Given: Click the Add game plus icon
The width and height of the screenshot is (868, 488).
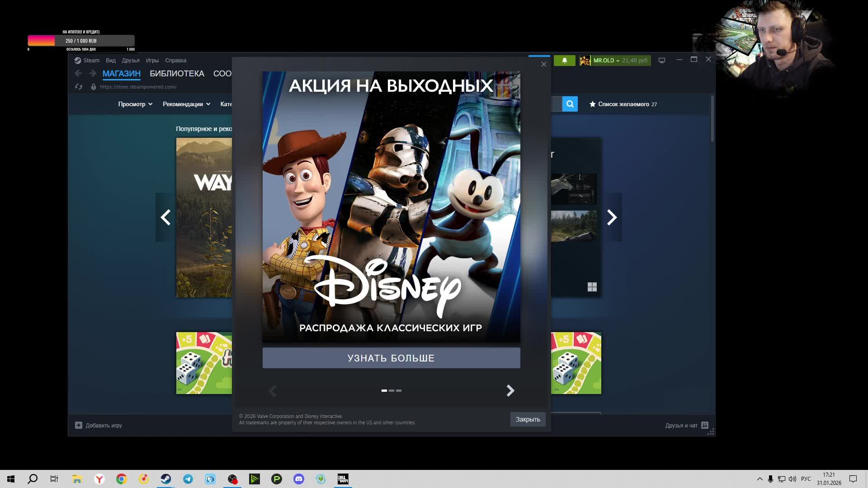Looking at the screenshot, I should [79, 425].
